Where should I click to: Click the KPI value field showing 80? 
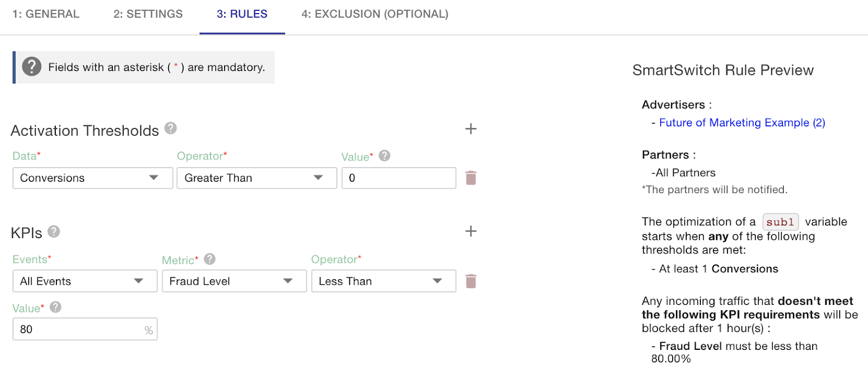(85, 329)
